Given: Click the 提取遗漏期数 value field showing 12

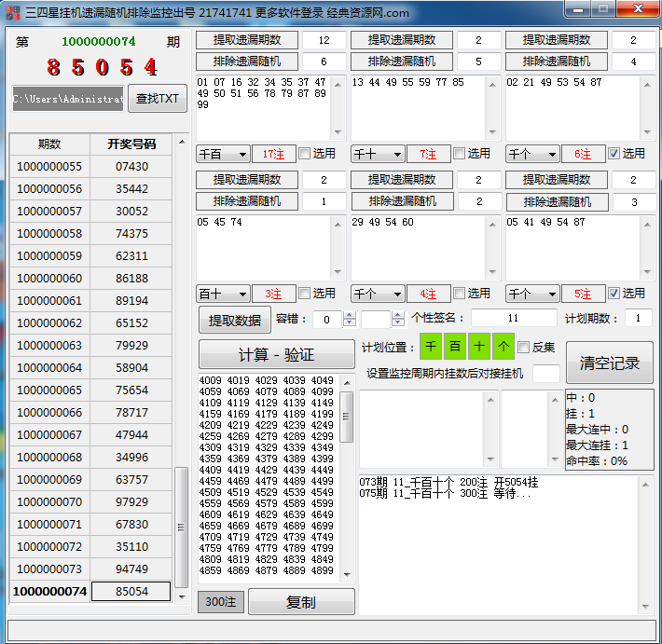Looking at the screenshot, I should tap(324, 40).
